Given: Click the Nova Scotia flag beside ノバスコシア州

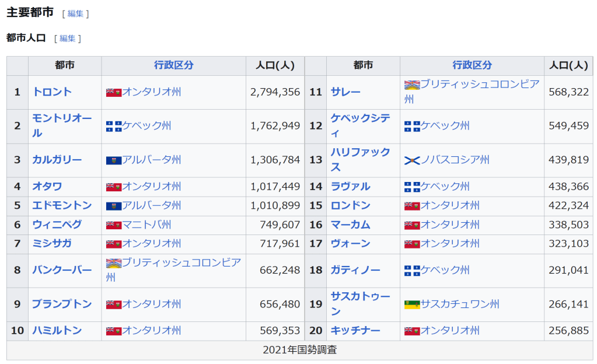Looking at the screenshot, I should (411, 160).
